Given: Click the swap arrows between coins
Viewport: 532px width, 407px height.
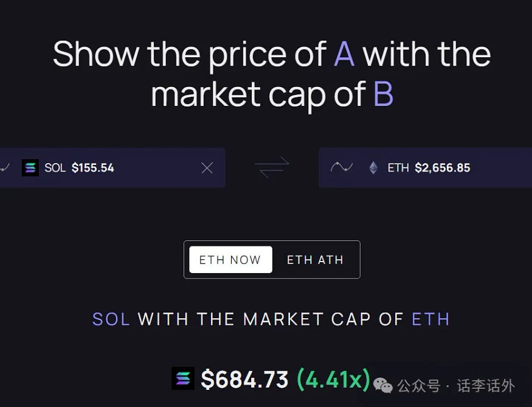Looking at the screenshot, I should (x=271, y=167).
